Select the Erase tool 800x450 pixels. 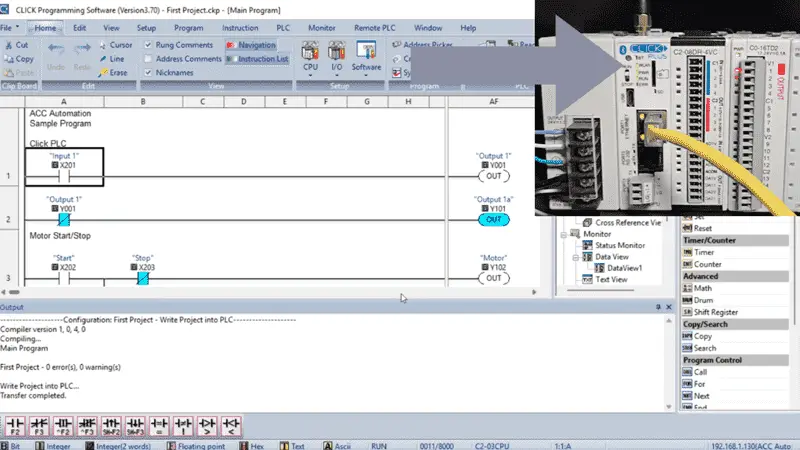tap(113, 72)
